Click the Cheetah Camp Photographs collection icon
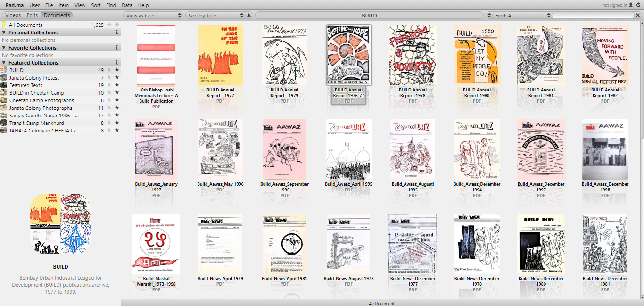Viewport: 644px width, 306px height. (x=4, y=100)
